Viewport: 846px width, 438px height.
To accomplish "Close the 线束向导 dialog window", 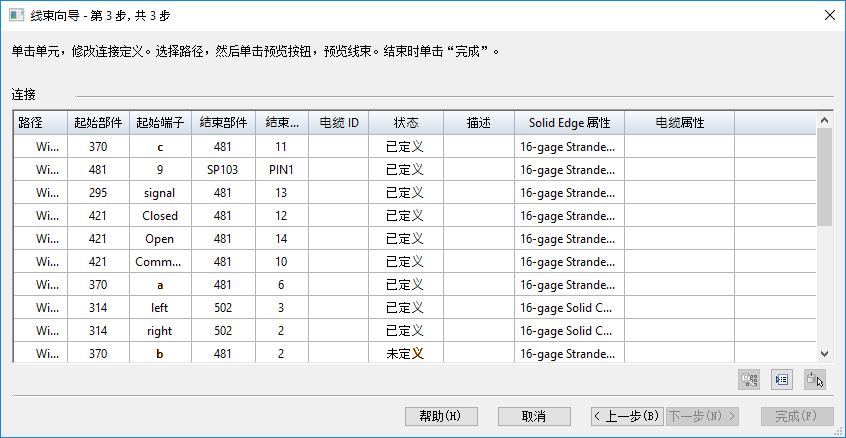I will pyautogui.click(x=829, y=14).
